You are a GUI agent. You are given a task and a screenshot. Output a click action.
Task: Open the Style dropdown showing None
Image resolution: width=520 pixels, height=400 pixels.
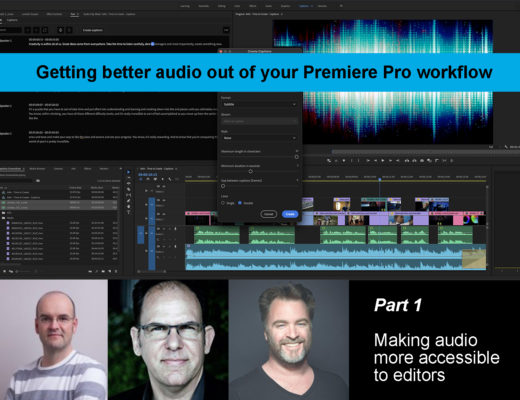point(259,138)
